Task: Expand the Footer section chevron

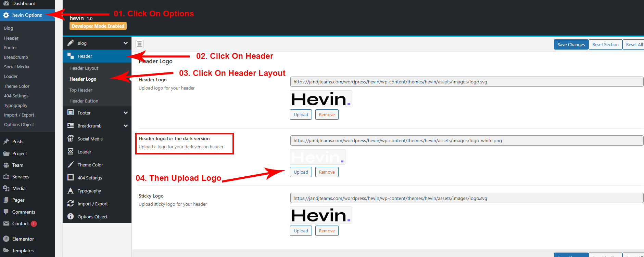Action: coord(126,113)
